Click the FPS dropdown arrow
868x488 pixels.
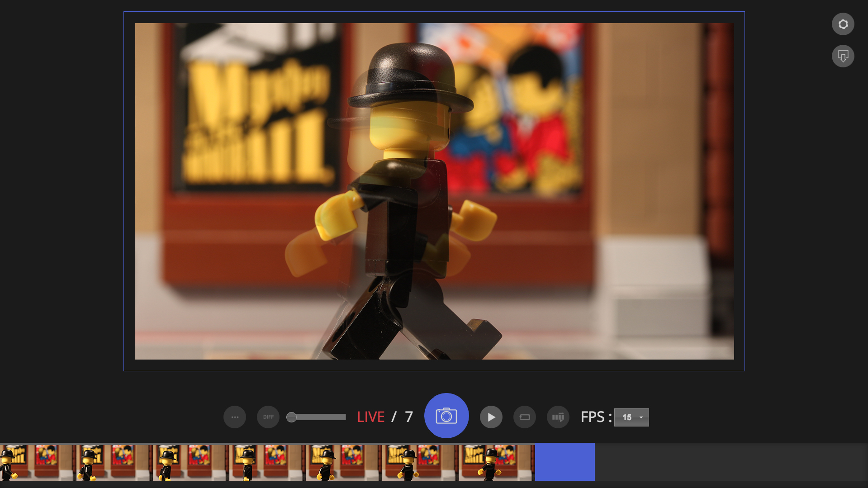[641, 417]
